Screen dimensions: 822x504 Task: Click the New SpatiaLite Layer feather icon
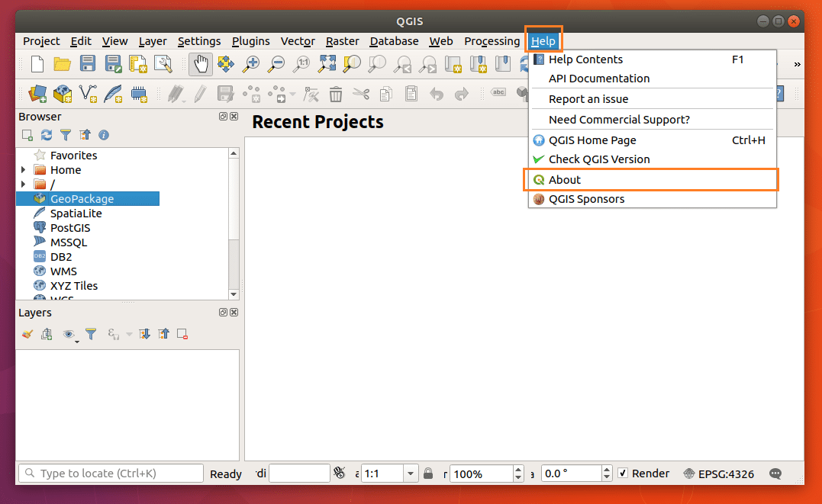[113, 95]
